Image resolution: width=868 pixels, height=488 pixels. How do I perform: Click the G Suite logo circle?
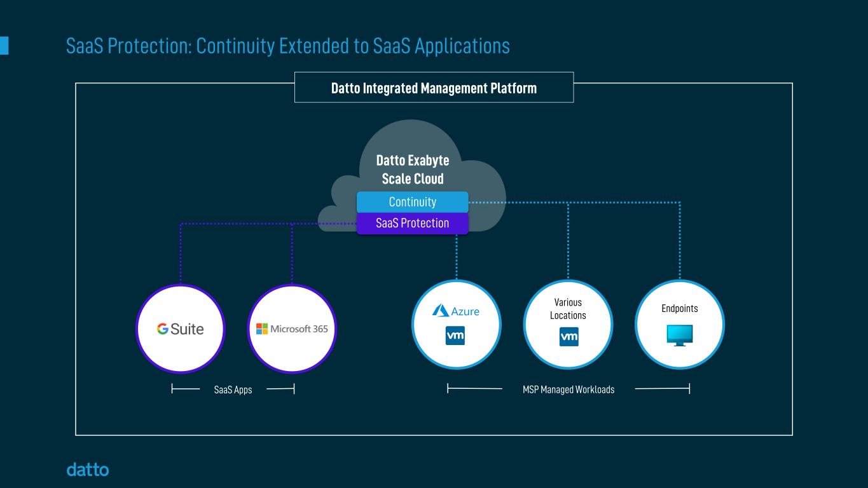pos(181,329)
